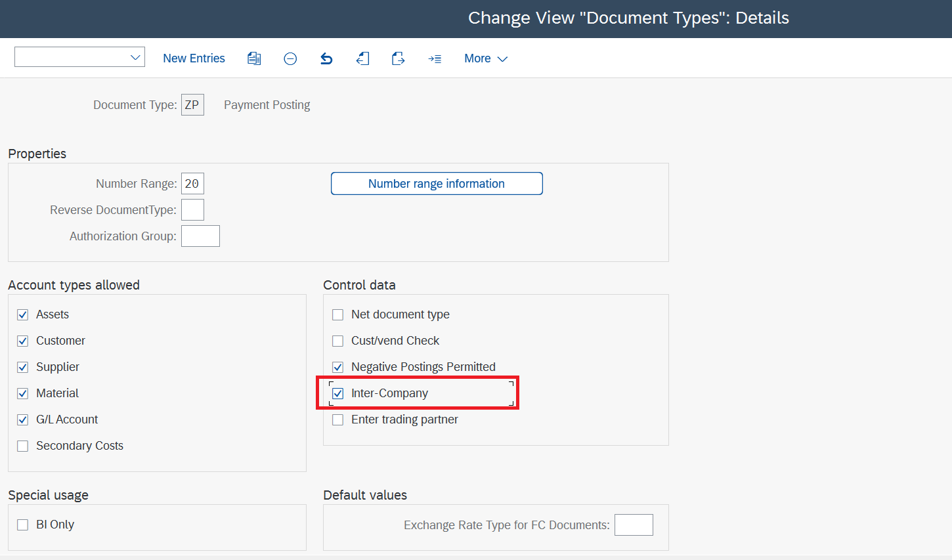Go to next entry icon

(398, 58)
